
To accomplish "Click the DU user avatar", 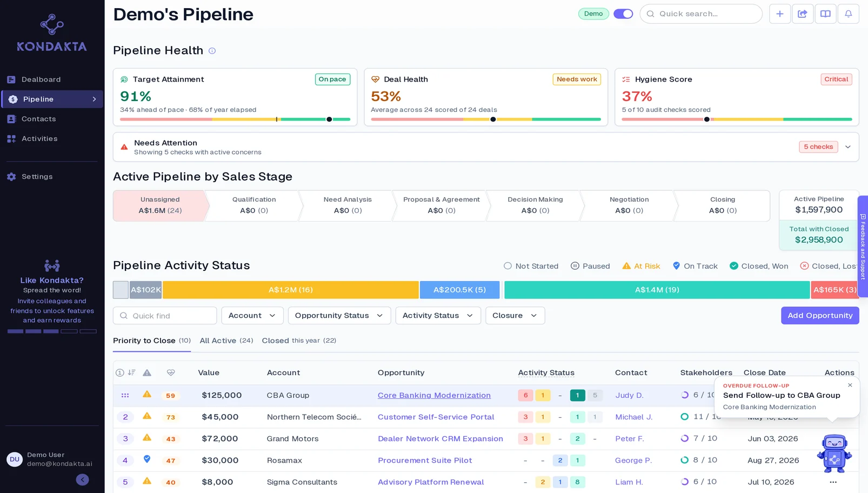I will [15, 459].
